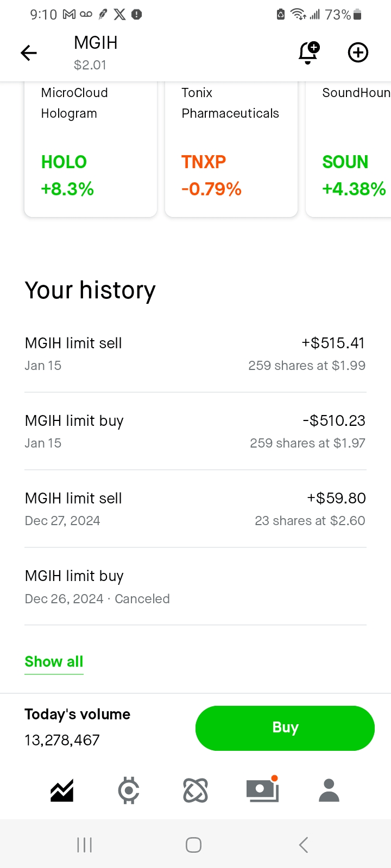The image size is (391, 868).
Task: Open the investing chart tab
Action: point(62,790)
